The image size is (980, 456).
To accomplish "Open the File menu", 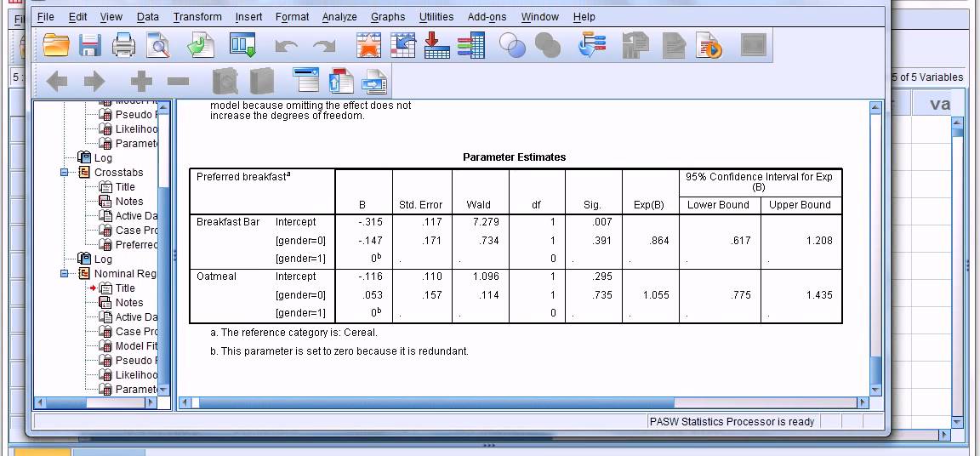I will click(x=46, y=17).
